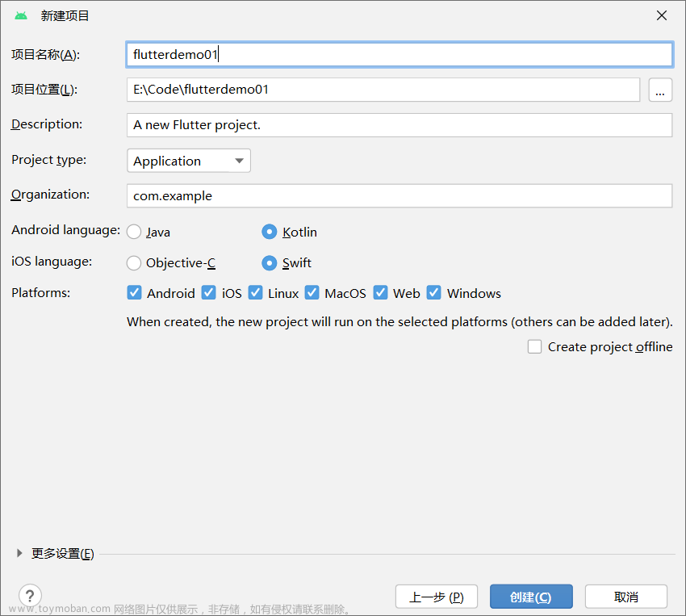Disable the Windows platform checkbox
This screenshot has height=616, width=686.
pyautogui.click(x=434, y=293)
